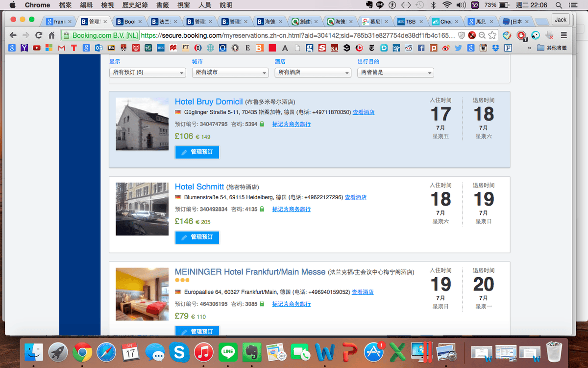Open the Gmail bookmark on the bookmarks bar

coord(60,48)
